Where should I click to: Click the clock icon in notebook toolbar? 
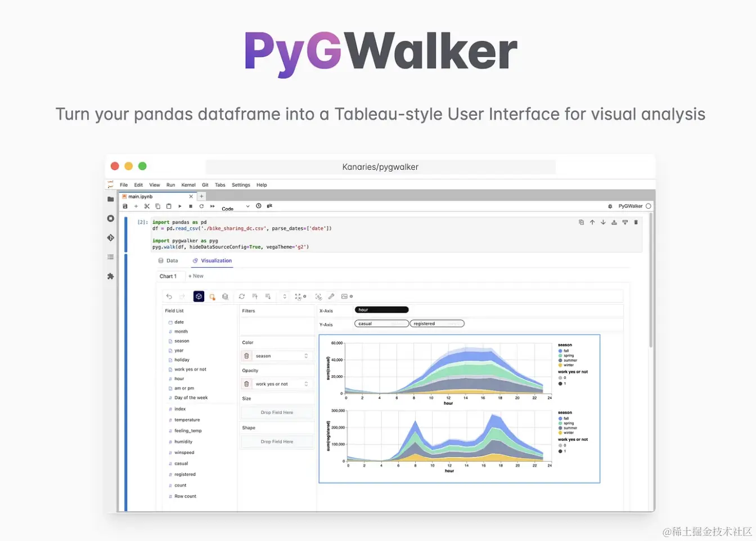pyautogui.click(x=259, y=206)
